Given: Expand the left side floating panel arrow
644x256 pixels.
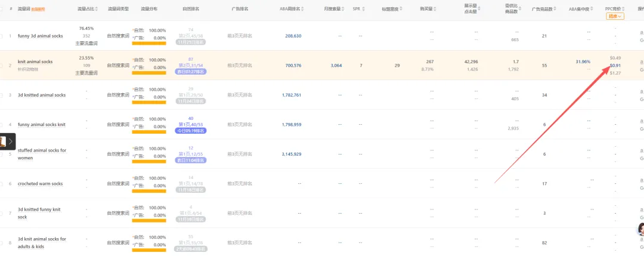Looking at the screenshot, I should (x=10, y=141).
